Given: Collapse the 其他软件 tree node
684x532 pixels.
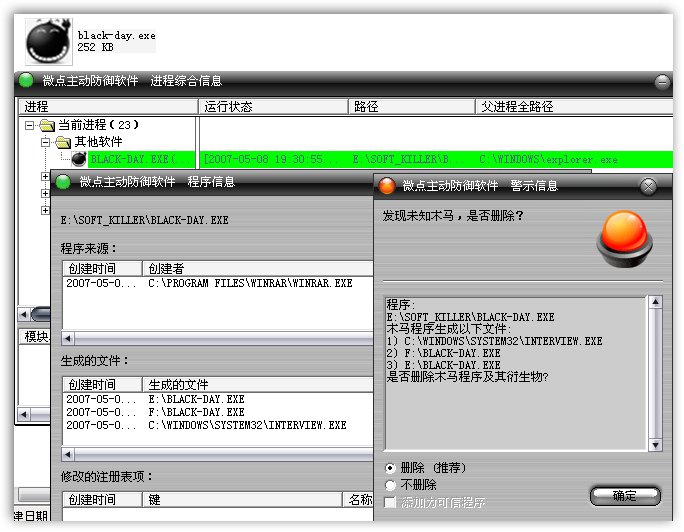Looking at the screenshot, I should [45, 142].
